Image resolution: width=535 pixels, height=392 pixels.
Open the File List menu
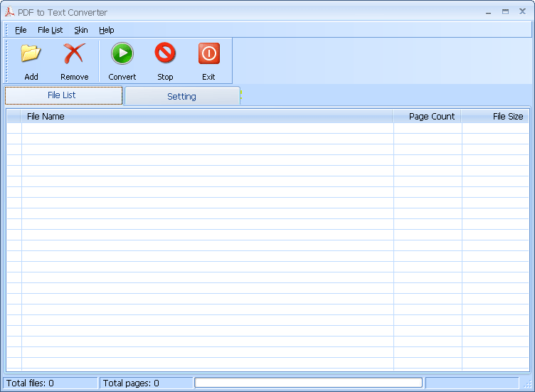(x=50, y=30)
